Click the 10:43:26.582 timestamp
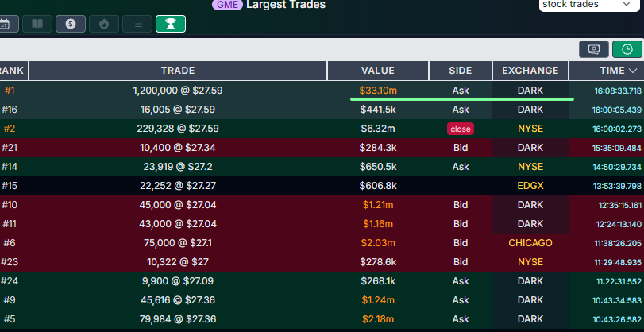644x332 pixels. click(617, 319)
